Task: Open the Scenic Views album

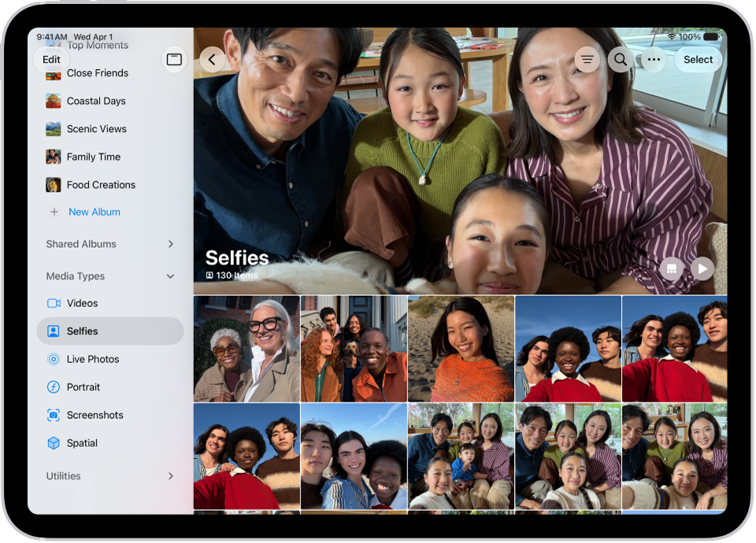Action: (110, 128)
